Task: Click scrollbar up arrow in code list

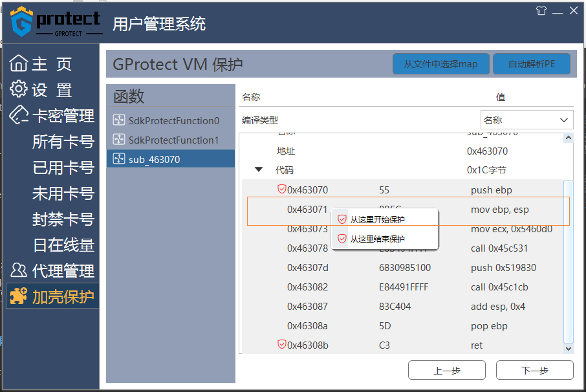Action: [x=569, y=138]
